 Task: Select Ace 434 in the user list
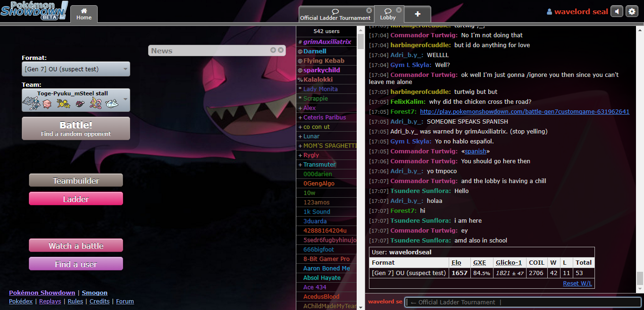326,287
